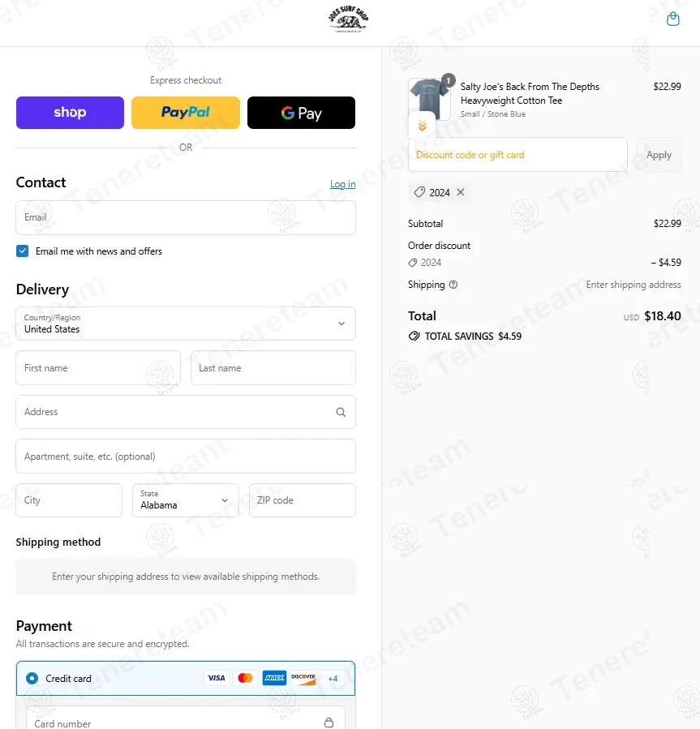700x729 pixels.
Task: Check out using Google Pay
Action: [x=301, y=113]
